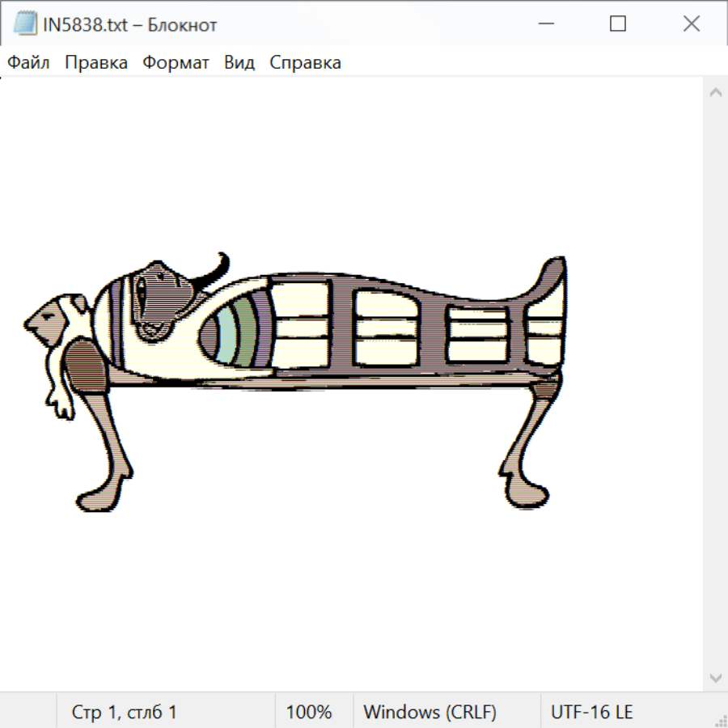Click the Формат menu item
The height and width of the screenshot is (728, 728).
point(176,63)
